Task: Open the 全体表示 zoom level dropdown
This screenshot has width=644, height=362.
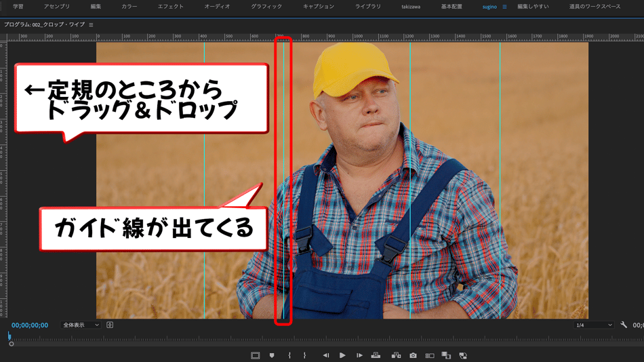Action: pos(81,325)
